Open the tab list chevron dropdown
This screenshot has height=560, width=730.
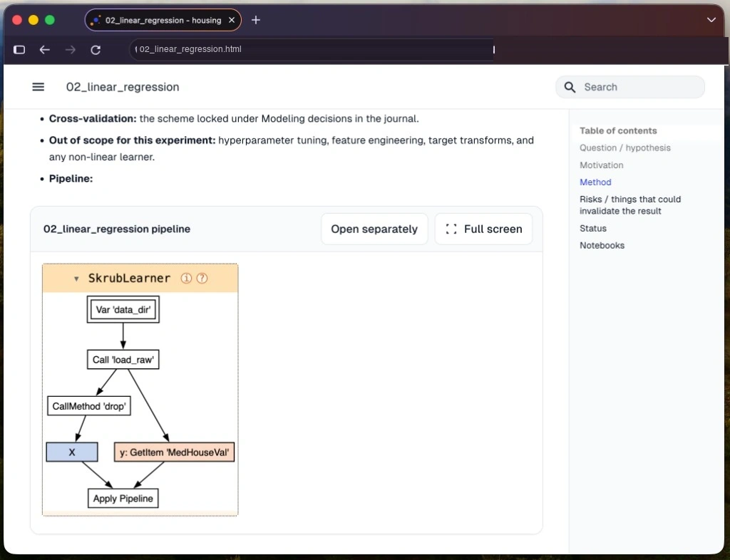[711, 19]
